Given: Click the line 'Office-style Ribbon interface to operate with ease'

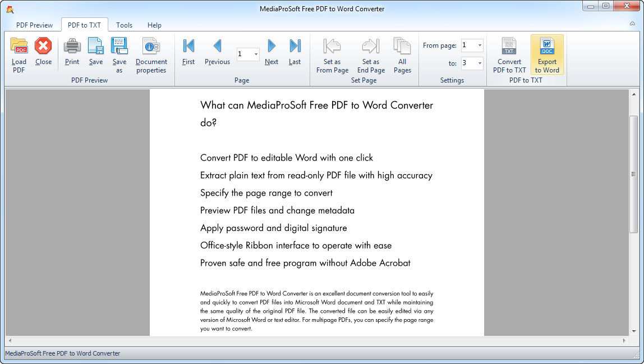Looking at the screenshot, I should 296,245.
